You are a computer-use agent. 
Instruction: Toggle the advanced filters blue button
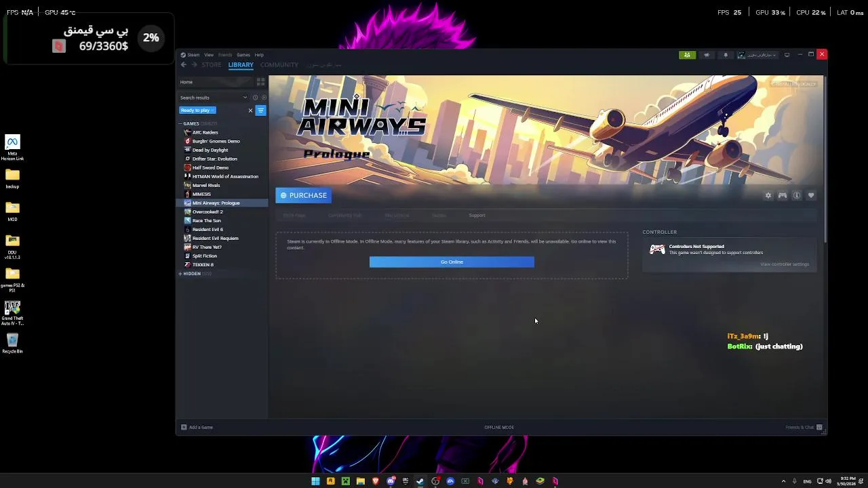click(260, 110)
